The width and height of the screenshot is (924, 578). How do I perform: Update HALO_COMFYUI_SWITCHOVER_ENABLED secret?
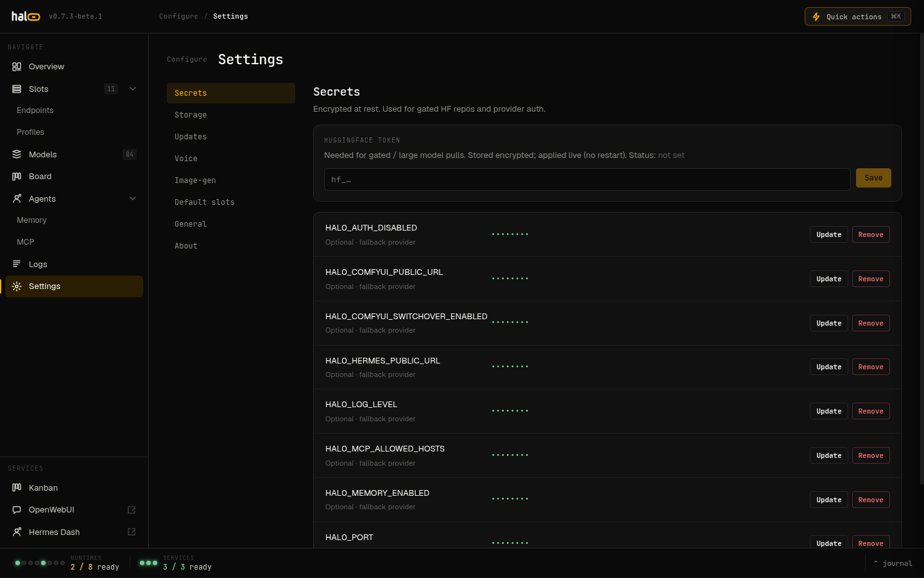coord(829,323)
